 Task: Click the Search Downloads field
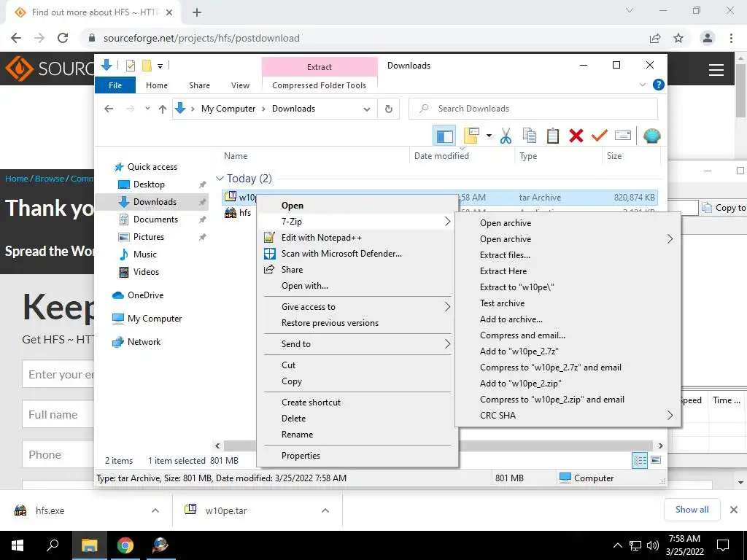click(x=533, y=109)
